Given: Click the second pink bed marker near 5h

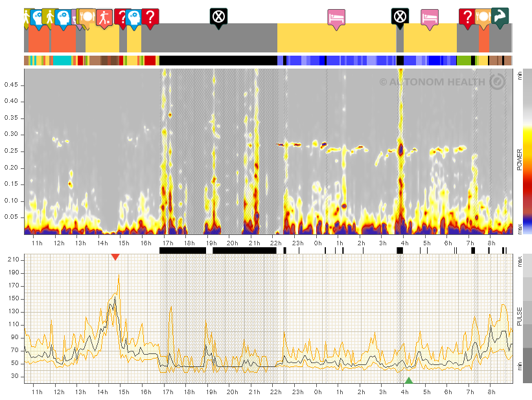Looking at the screenshot, I should click(429, 17).
